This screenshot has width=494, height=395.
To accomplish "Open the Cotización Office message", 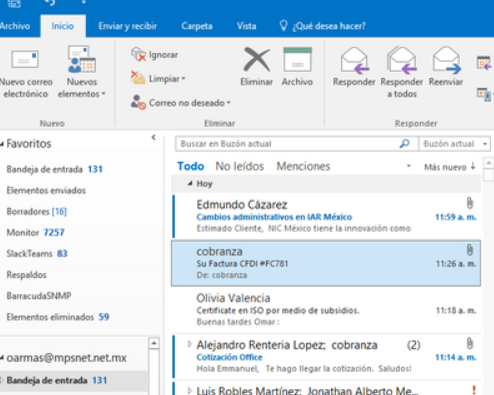I will tap(327, 357).
